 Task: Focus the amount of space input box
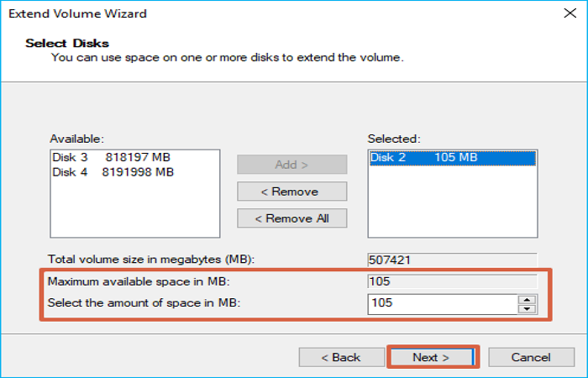click(442, 303)
